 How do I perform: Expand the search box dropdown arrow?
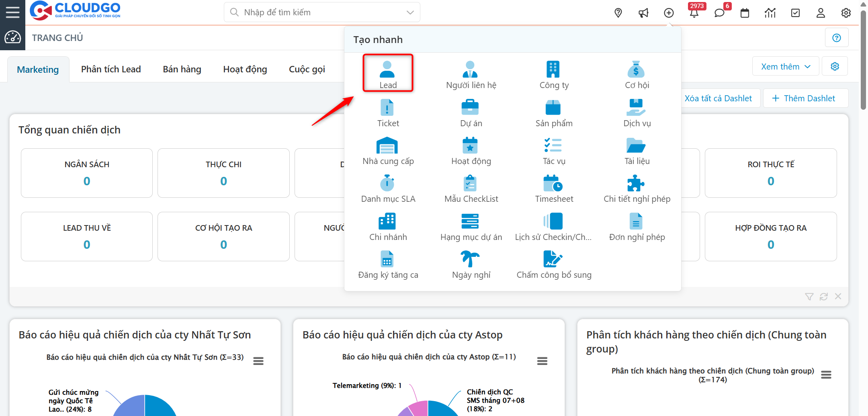click(x=410, y=12)
